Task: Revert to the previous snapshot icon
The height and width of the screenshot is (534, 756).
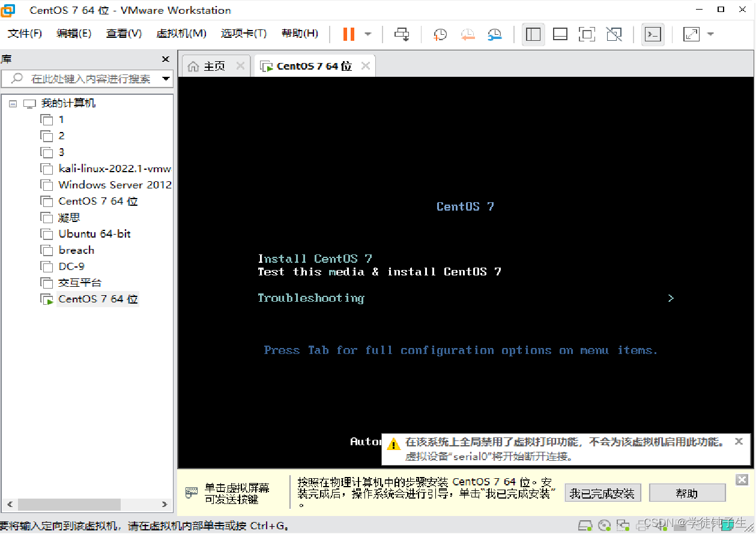Action: [468, 34]
